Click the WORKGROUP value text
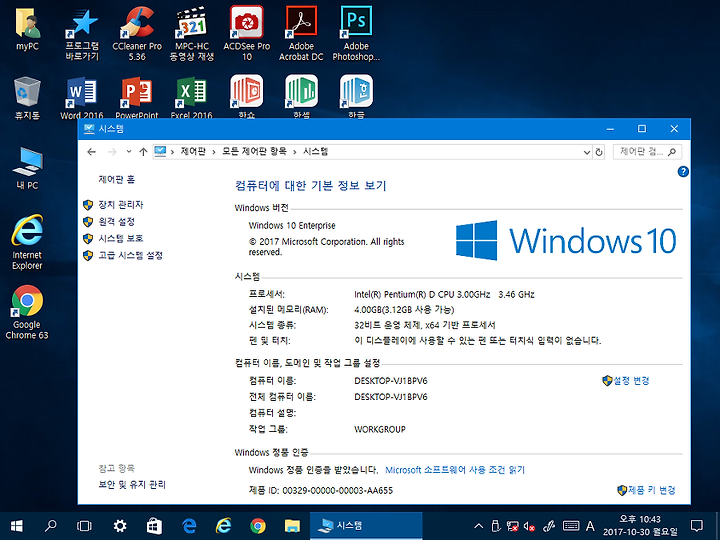The height and width of the screenshot is (540, 720). [380, 430]
